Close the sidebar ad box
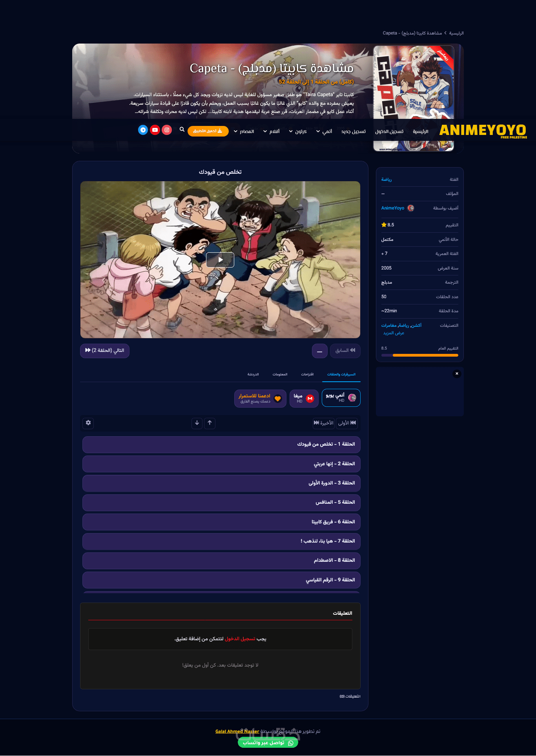The image size is (536, 756). (x=457, y=373)
